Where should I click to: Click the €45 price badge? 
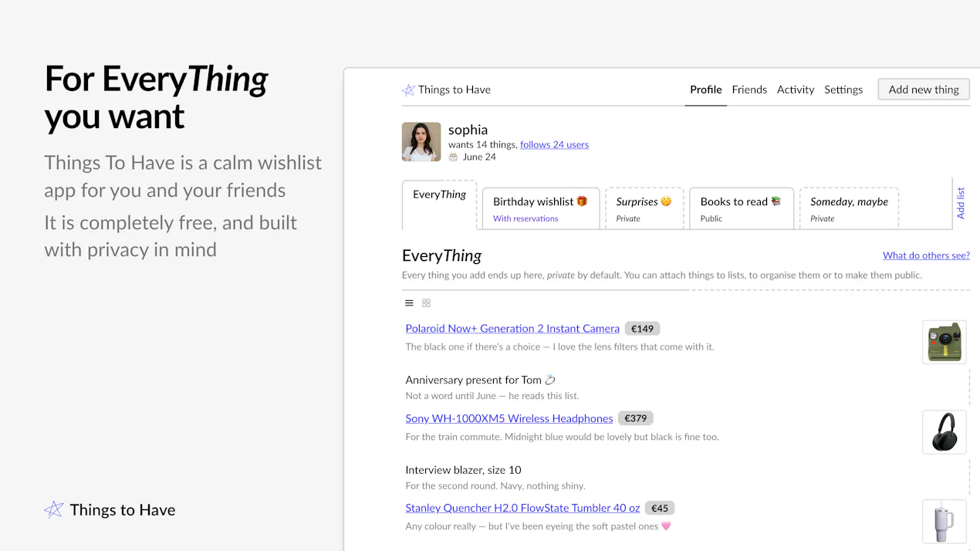[x=660, y=508]
